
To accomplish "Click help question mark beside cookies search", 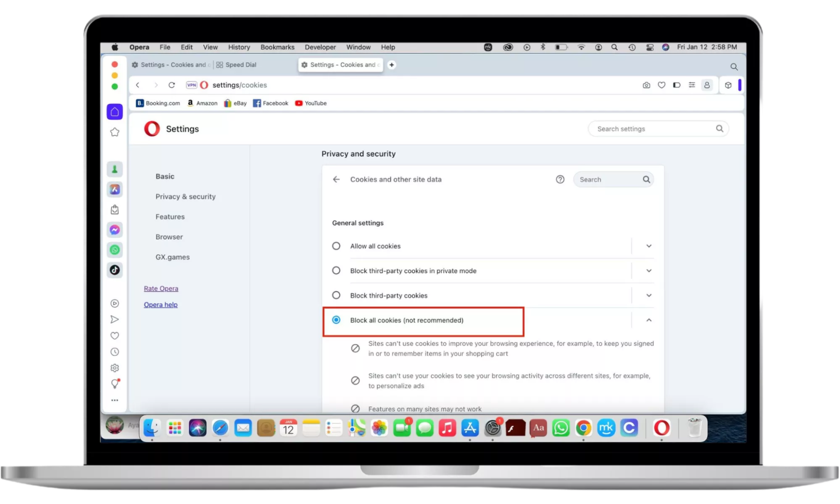I will pos(560,180).
